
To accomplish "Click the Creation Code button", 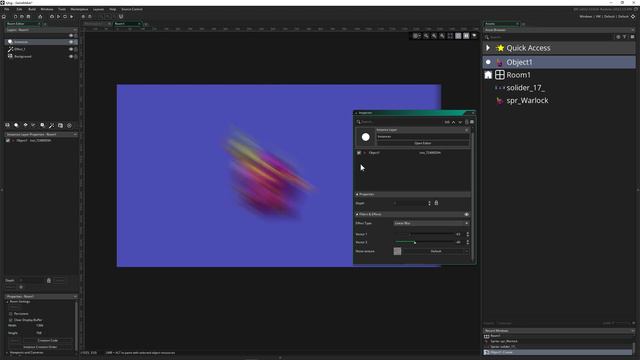I will coord(47,340).
